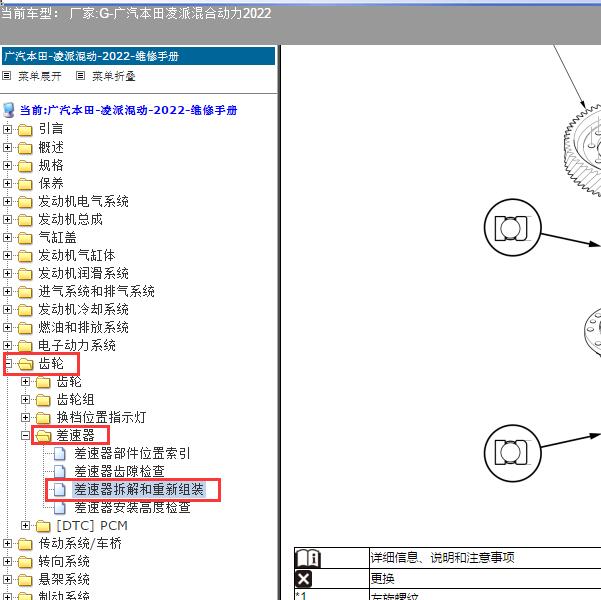Expand the 燃油和排放系统 node

[x=7, y=327]
